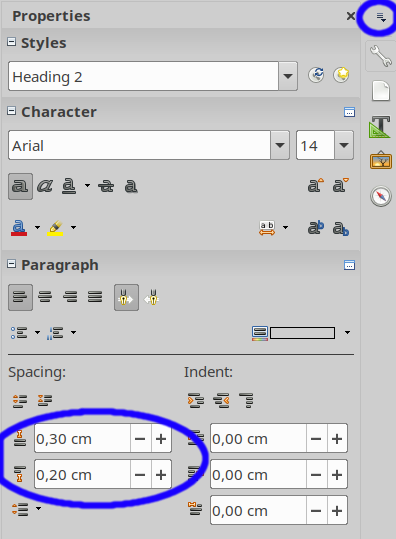Click Increase Paragraph Spacing icon
Image resolution: width=396 pixels, height=539 pixels.
tap(20, 400)
